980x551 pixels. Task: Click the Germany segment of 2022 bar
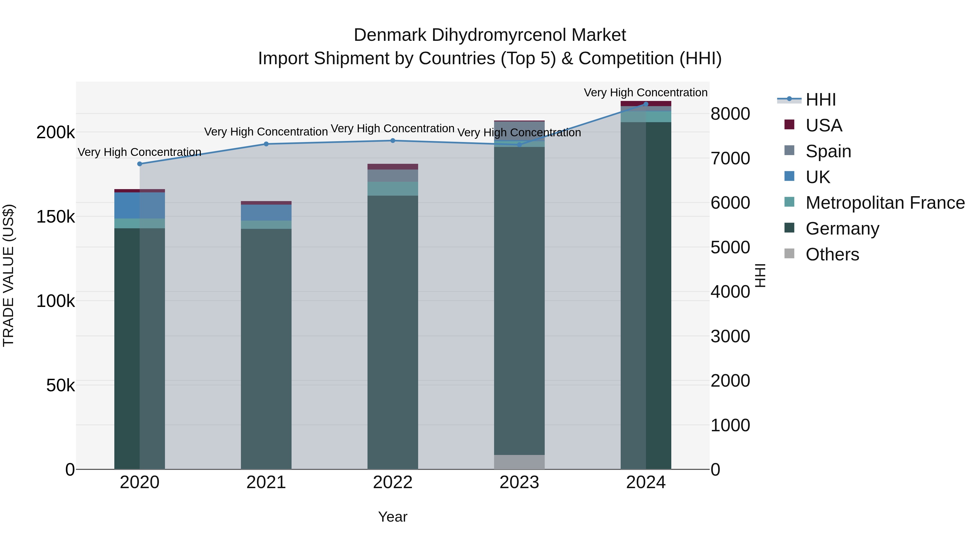[393, 332]
